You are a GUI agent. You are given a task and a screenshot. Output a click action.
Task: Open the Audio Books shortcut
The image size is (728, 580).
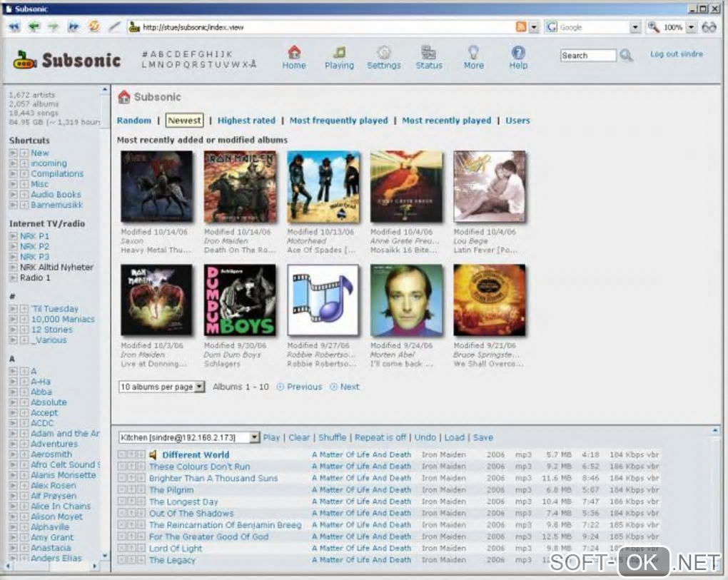click(x=56, y=195)
